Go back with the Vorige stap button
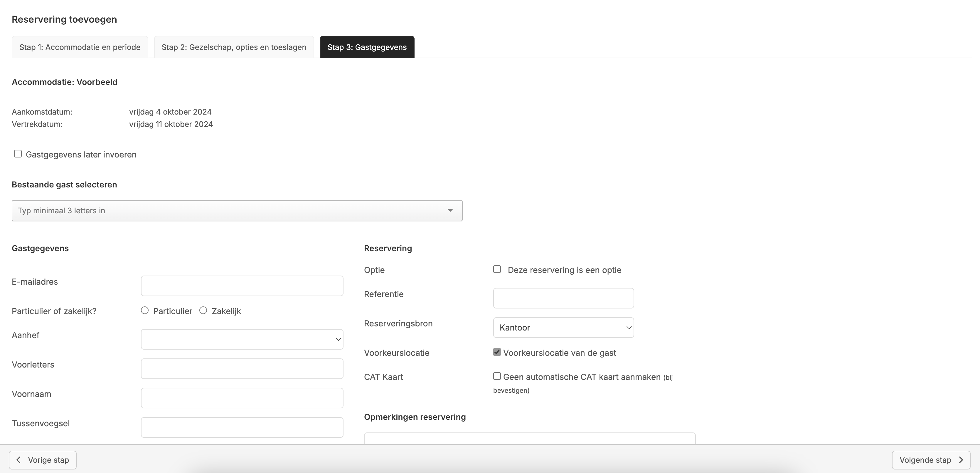 pyautogui.click(x=43, y=460)
